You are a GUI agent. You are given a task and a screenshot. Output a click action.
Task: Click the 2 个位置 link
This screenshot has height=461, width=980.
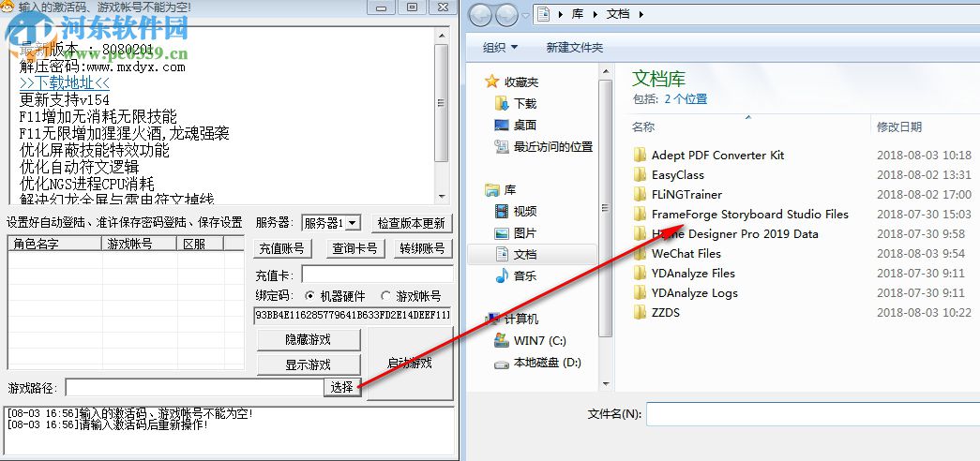coord(686,98)
